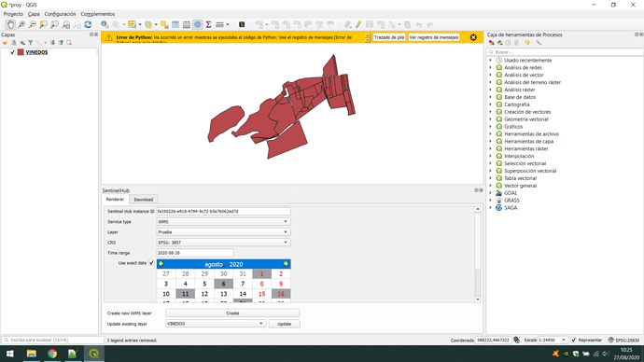Viewport: 644px width, 362px height.
Task: Click the Refresh map icon
Action: click(88, 24)
